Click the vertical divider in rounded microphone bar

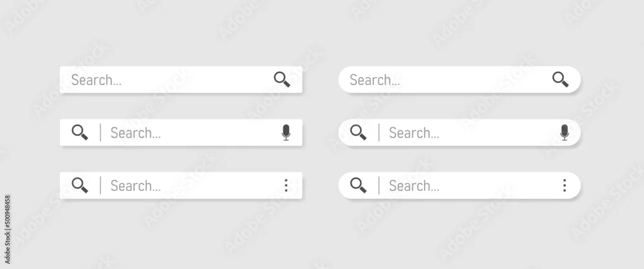tap(379, 132)
